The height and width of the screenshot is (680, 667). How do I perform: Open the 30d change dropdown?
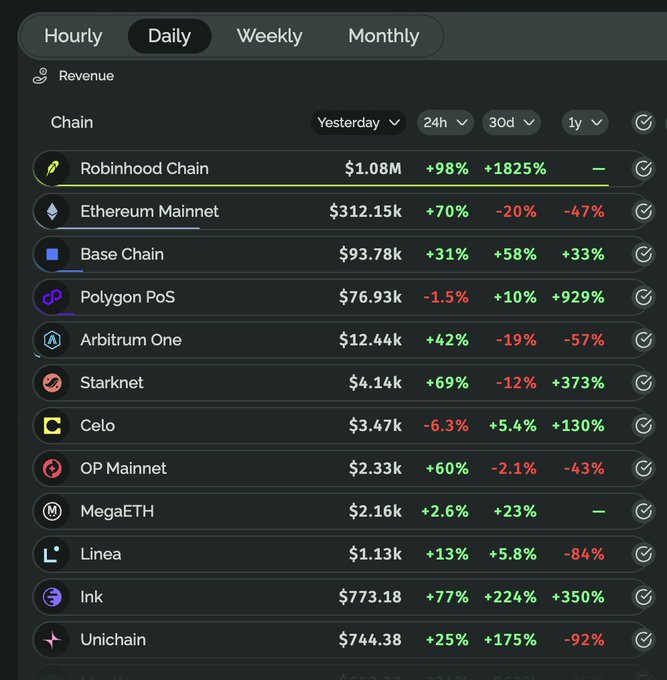click(x=511, y=123)
